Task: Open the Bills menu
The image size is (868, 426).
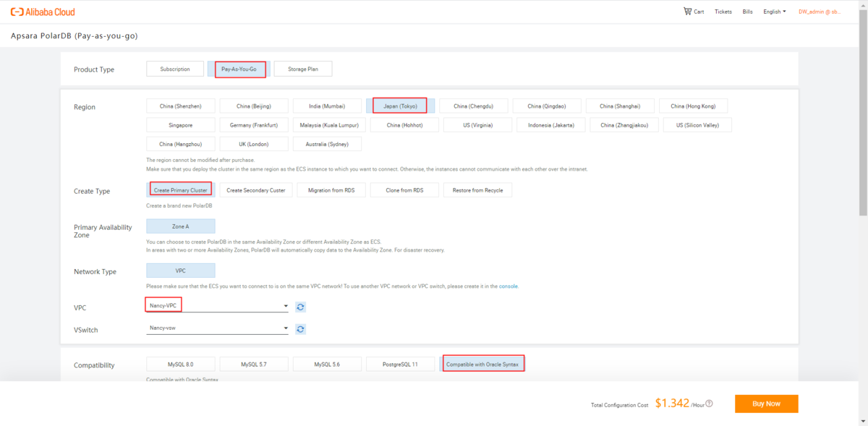Action: pyautogui.click(x=747, y=12)
